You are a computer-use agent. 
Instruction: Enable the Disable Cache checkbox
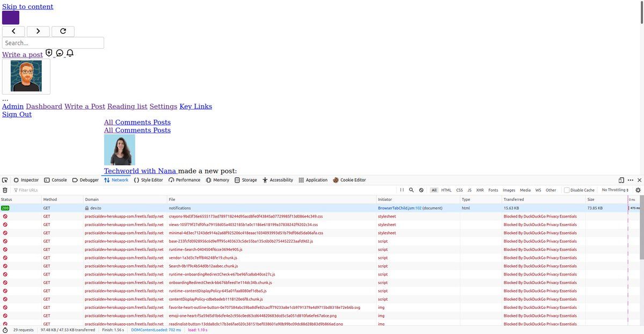[567, 190]
